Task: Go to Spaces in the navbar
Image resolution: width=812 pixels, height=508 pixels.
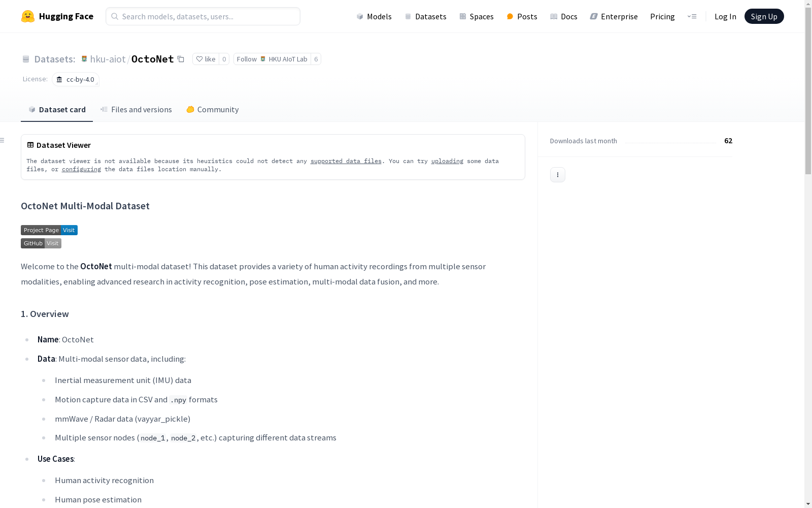Action: [477, 16]
